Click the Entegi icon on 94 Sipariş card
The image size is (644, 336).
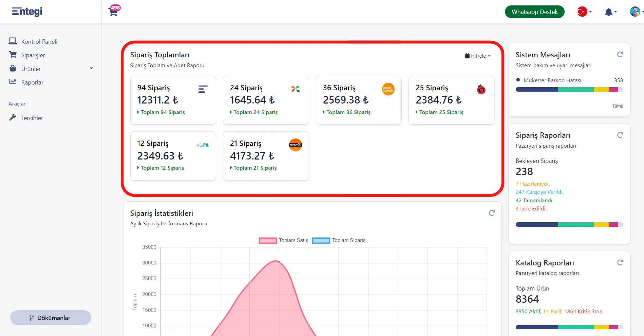click(x=203, y=89)
